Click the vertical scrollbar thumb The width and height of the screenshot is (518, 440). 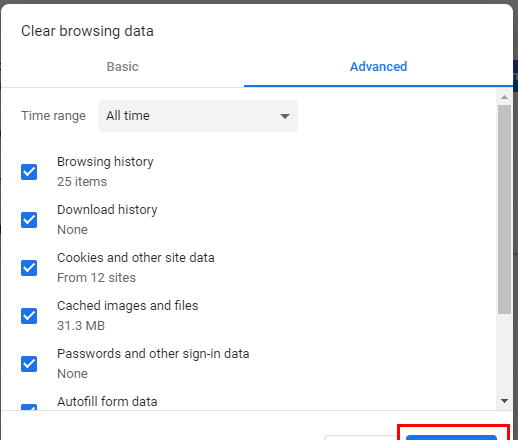click(504, 209)
